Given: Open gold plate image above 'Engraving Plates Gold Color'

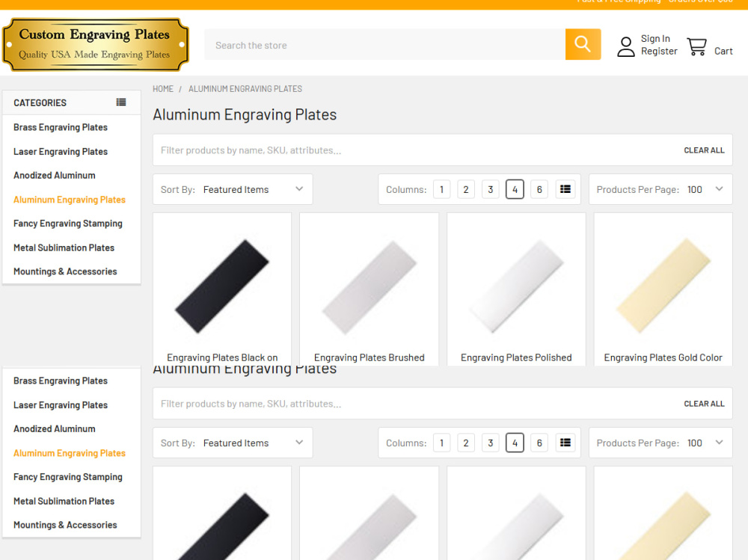Looking at the screenshot, I should tap(663, 286).
